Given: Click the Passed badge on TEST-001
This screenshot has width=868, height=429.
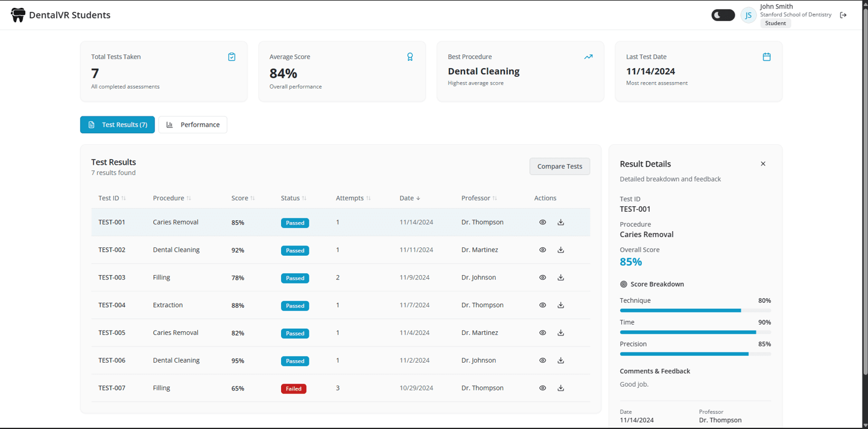Looking at the screenshot, I should click(295, 223).
